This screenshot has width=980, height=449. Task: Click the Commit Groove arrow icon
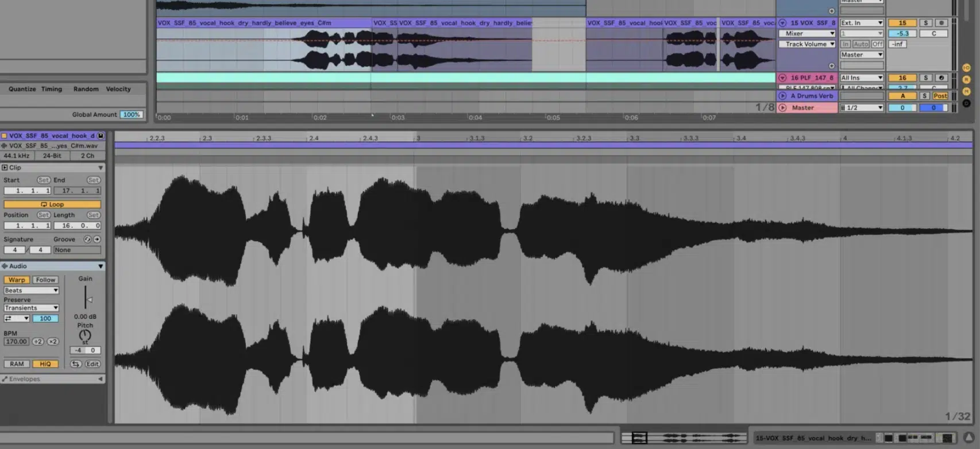point(97,239)
